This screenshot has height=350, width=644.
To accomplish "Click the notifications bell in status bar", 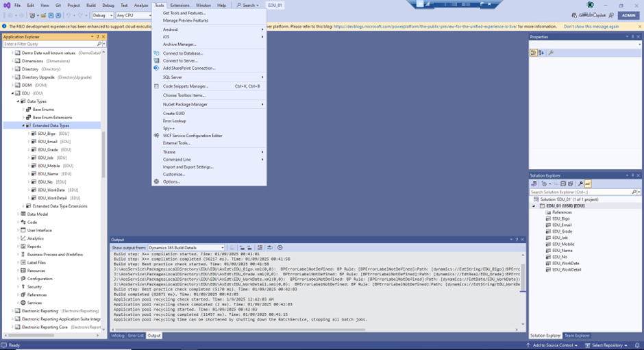I will click(x=637, y=345).
